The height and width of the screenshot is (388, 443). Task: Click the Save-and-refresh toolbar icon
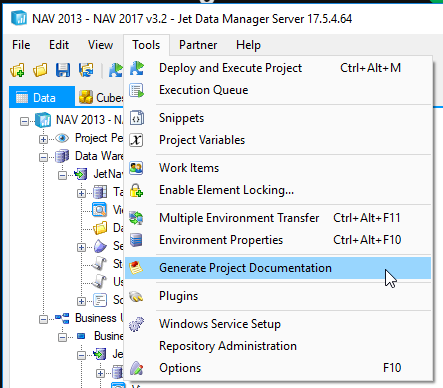[x=86, y=70]
